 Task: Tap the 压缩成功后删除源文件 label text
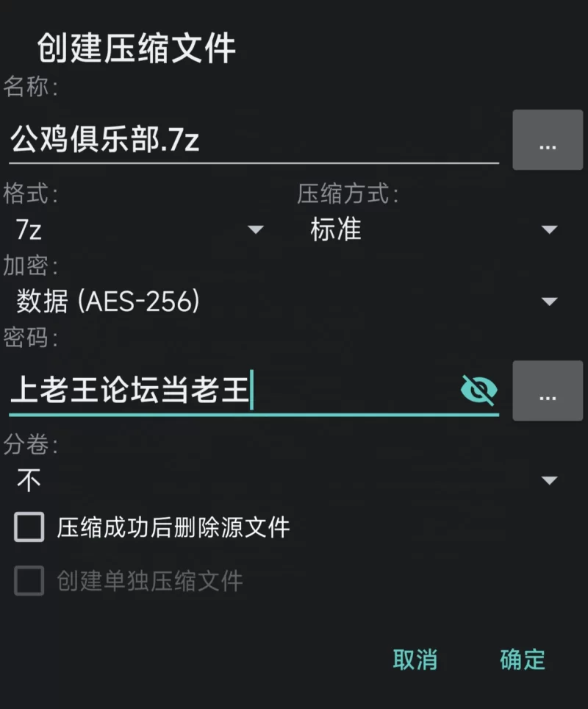173,527
